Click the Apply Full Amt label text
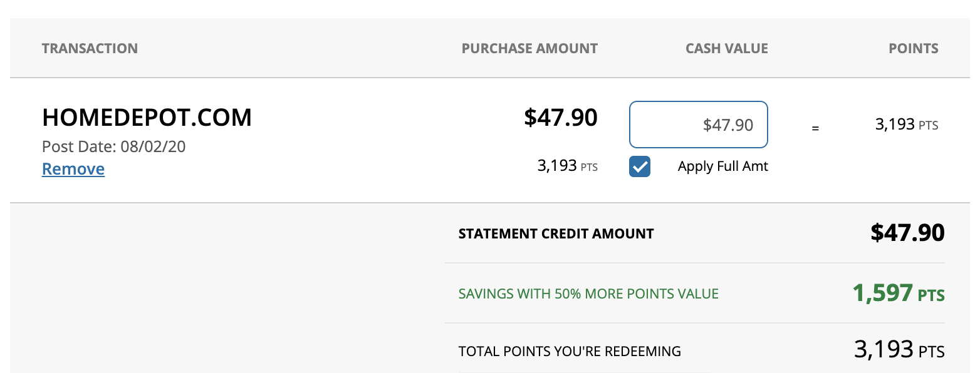This screenshot has height=373, width=980. tap(722, 166)
